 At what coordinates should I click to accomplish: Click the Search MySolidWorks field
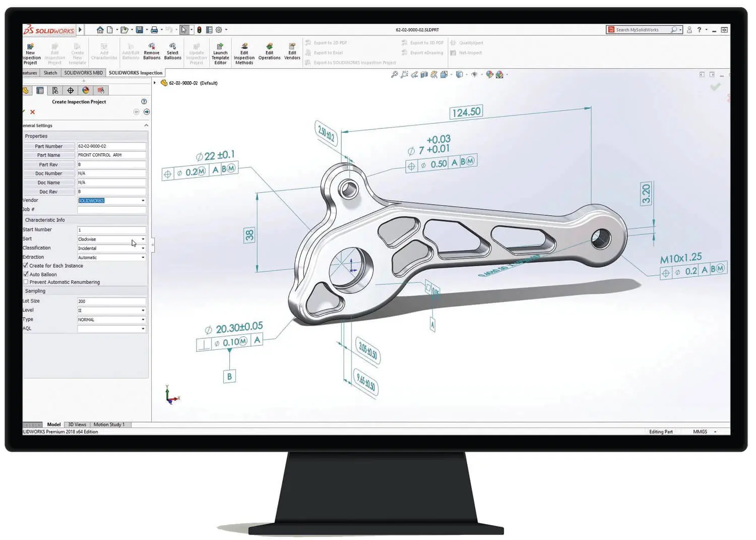tap(644, 30)
